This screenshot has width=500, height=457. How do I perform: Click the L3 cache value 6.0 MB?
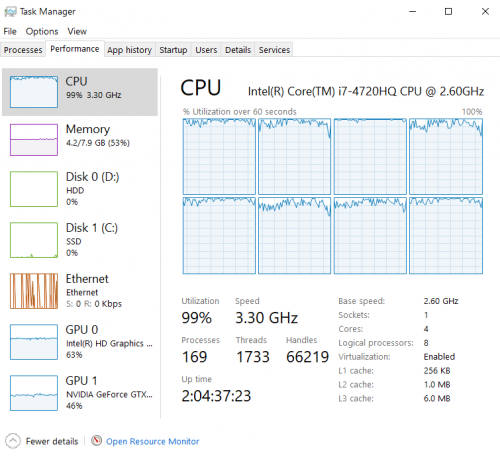437,398
